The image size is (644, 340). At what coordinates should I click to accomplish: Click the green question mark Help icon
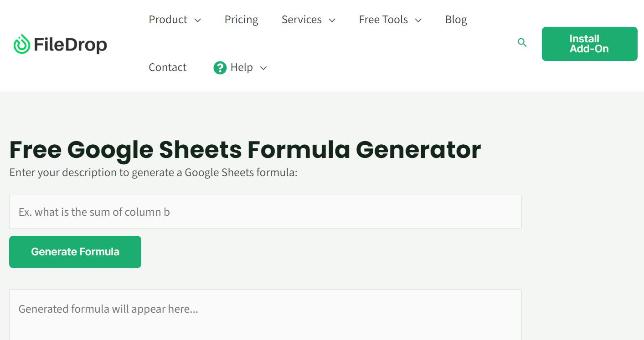[x=220, y=68]
